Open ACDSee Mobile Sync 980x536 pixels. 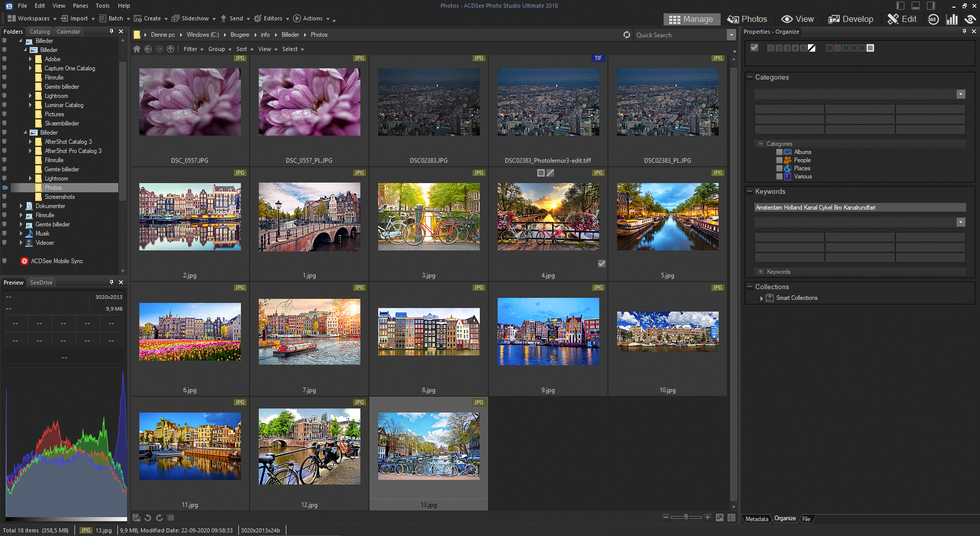pos(56,261)
